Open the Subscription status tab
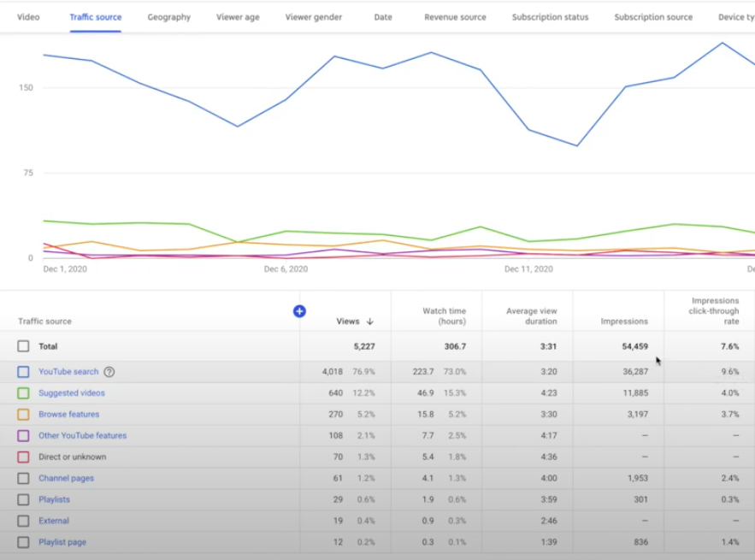 (550, 17)
